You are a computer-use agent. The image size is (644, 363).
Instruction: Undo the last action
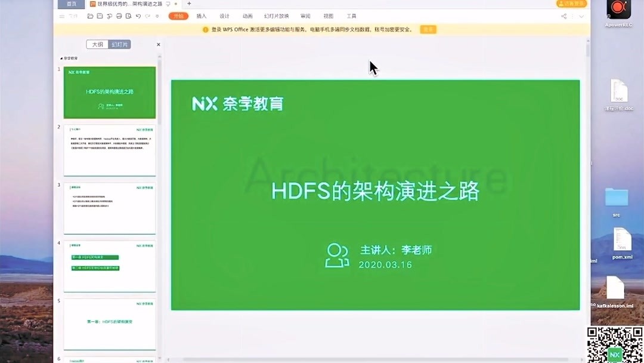tap(138, 17)
